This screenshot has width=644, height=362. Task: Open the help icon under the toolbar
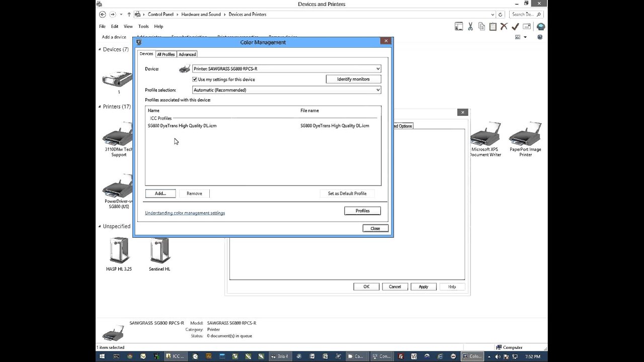[540, 37]
